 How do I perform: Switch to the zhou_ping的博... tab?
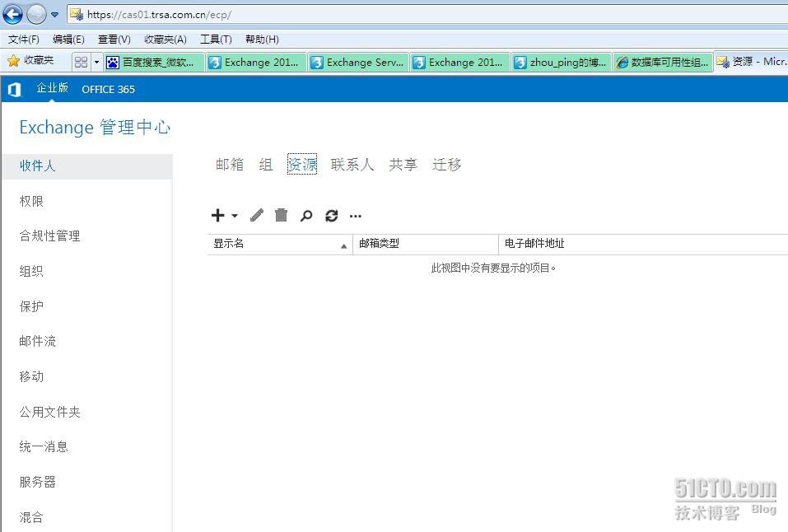click(562, 63)
